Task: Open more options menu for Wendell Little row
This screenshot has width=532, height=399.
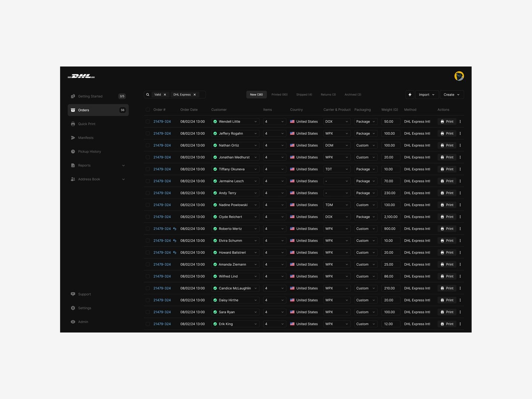Action: point(460,122)
